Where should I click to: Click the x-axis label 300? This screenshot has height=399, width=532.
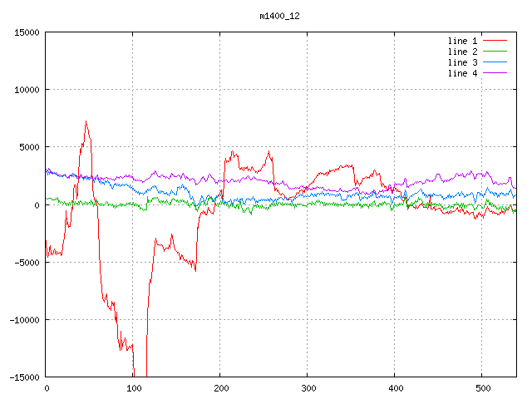pos(308,388)
